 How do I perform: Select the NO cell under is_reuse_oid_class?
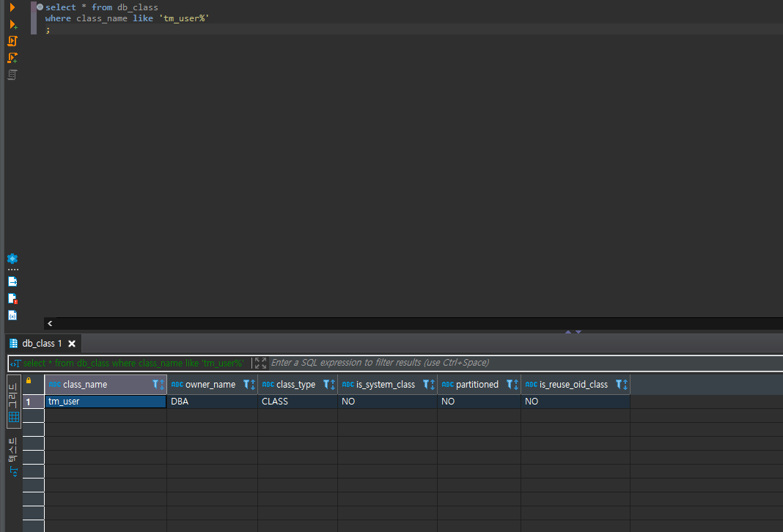click(576, 402)
